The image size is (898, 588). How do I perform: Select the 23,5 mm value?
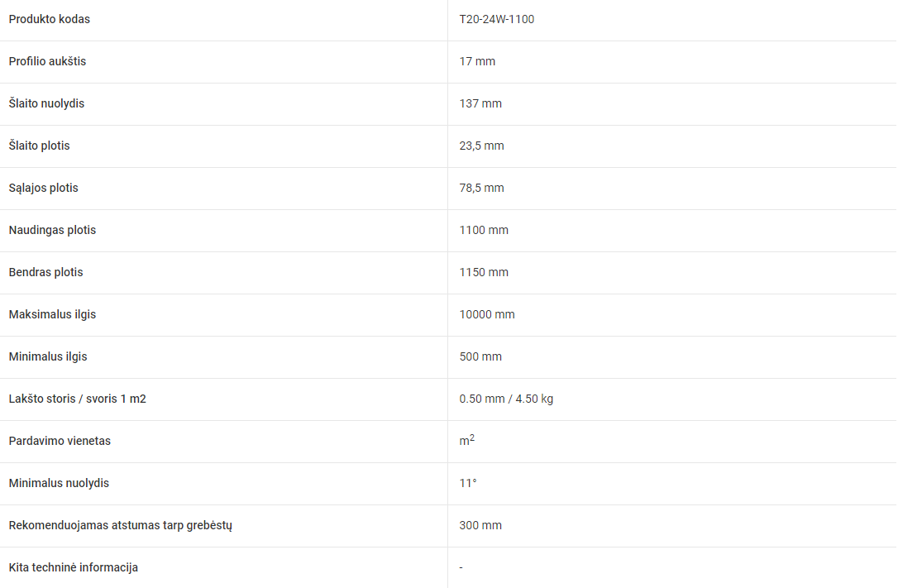(481, 146)
